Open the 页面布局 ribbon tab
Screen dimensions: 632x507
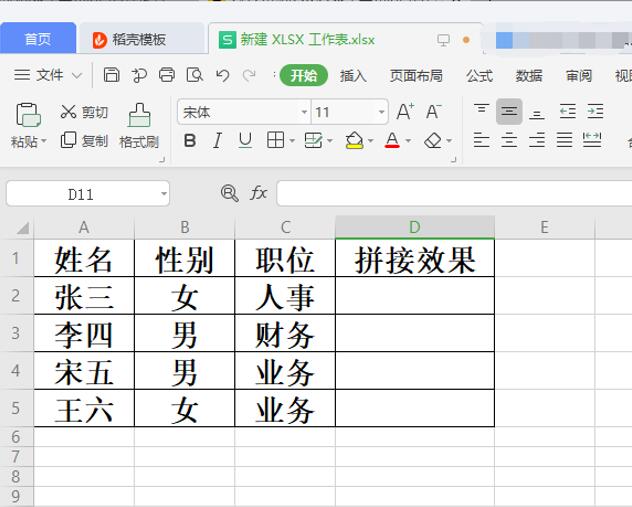click(416, 75)
